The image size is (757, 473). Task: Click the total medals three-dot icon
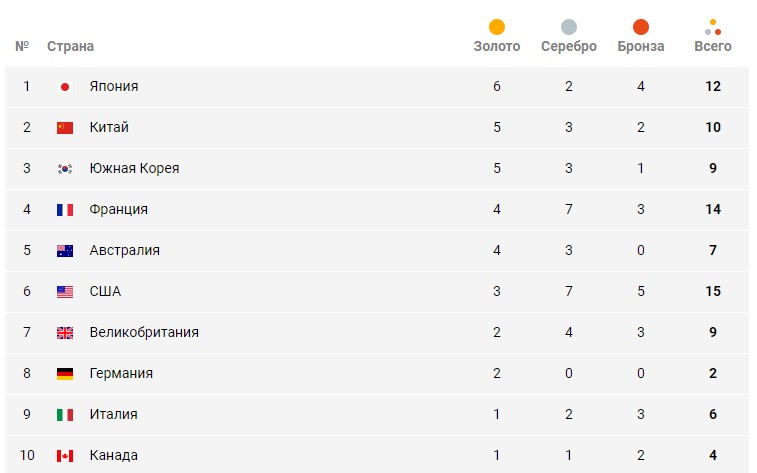point(713,26)
